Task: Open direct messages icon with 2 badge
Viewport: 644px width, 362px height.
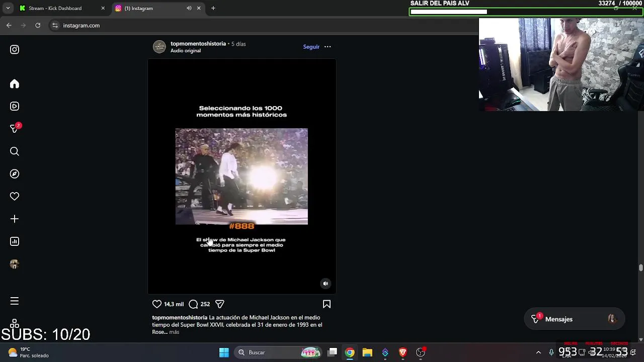Action: click(15, 129)
